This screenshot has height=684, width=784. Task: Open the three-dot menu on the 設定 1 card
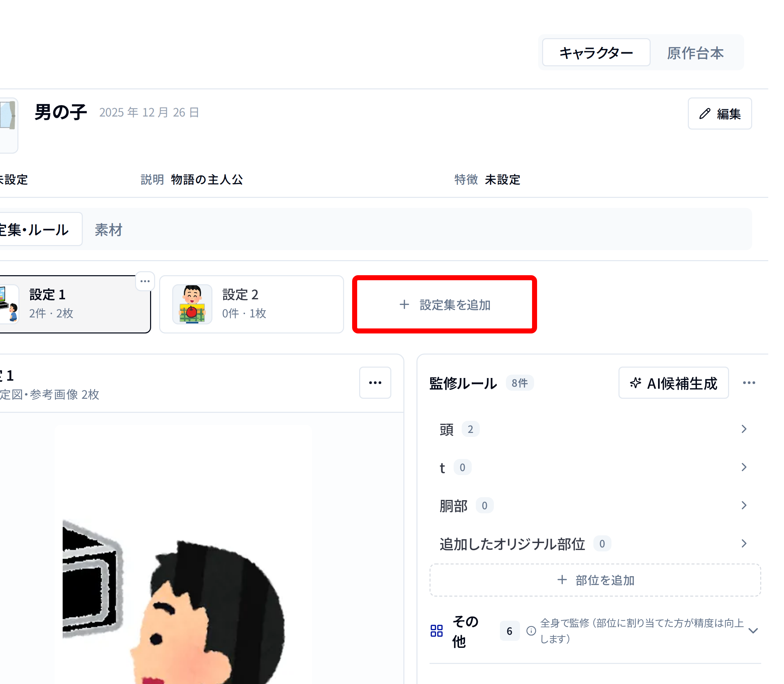click(145, 281)
